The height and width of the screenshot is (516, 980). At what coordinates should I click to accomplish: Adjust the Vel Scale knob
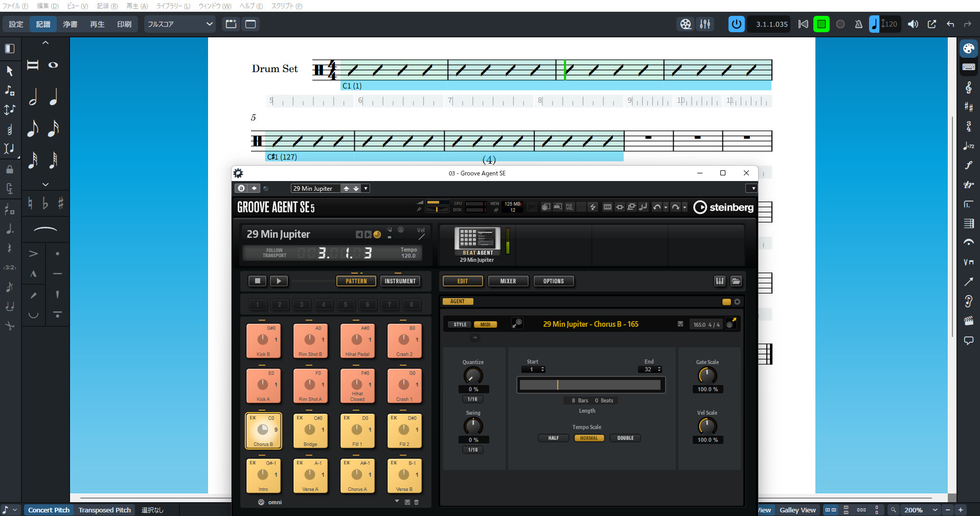[x=708, y=426]
